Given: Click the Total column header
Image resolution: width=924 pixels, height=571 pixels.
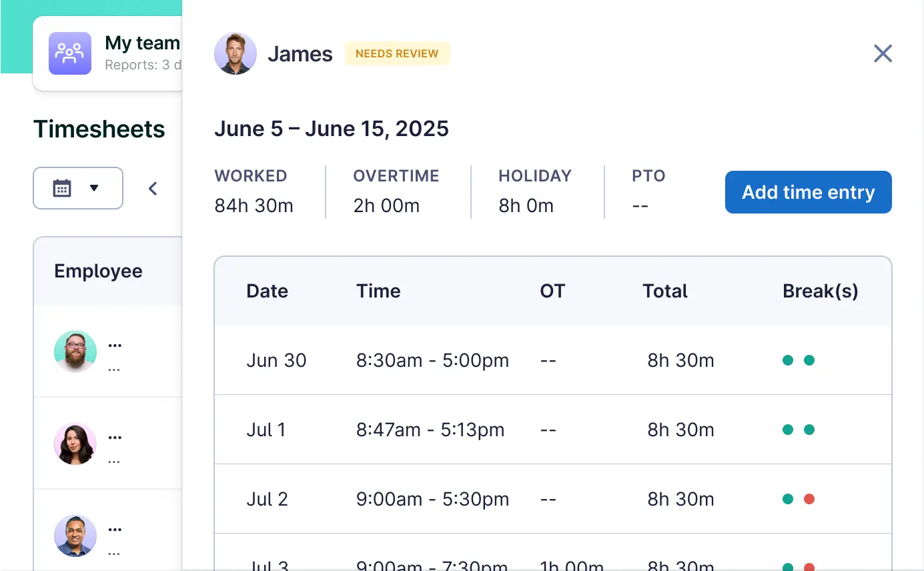Looking at the screenshot, I should pos(664,291).
